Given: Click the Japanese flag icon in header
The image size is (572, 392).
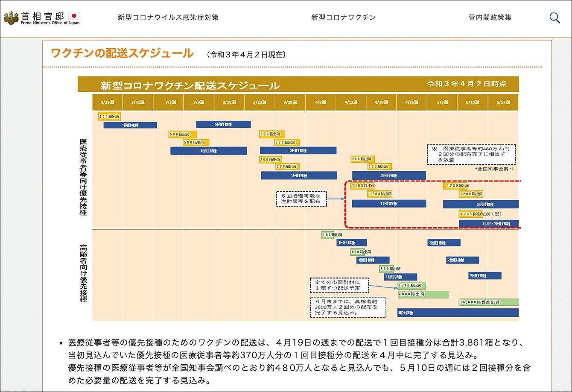Looking at the screenshot, I should pos(74,17).
